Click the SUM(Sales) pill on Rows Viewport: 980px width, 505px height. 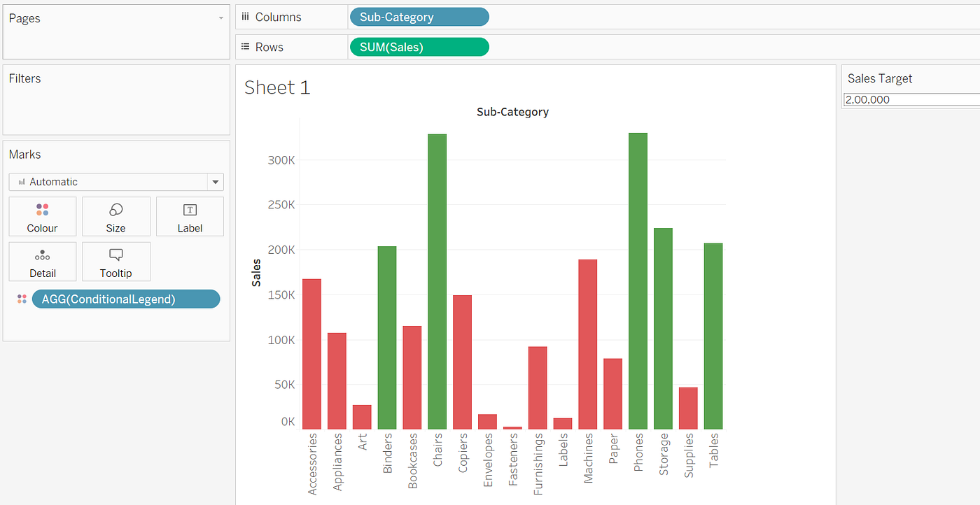pos(419,46)
